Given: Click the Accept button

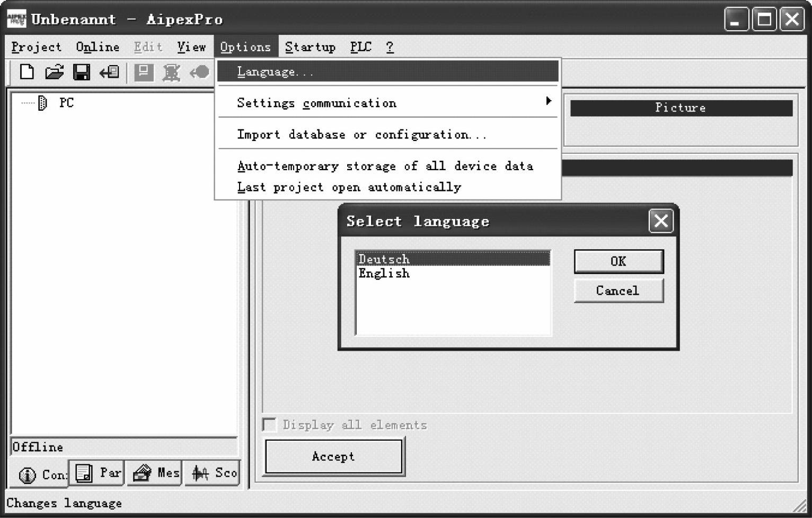Looking at the screenshot, I should point(334,456).
